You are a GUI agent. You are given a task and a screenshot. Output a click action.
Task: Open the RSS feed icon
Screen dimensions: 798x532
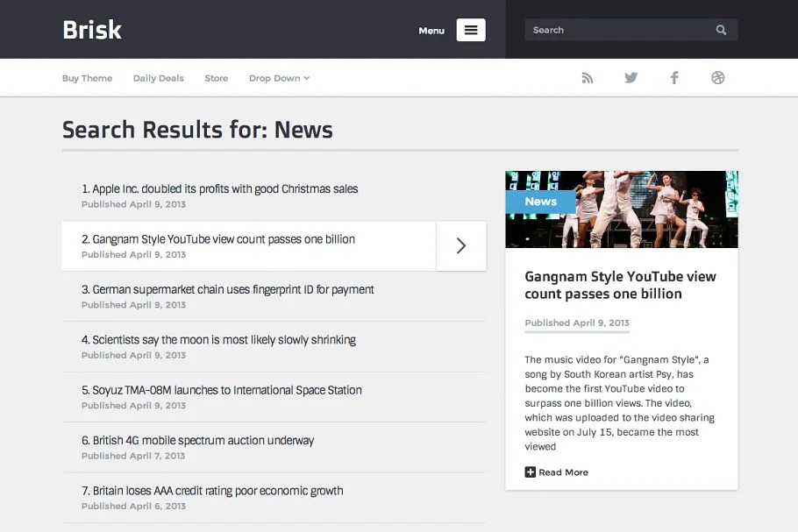(x=588, y=78)
